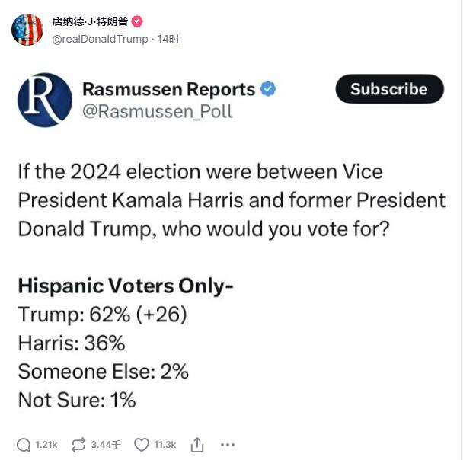View the 3.44千 reposts count
Viewport: 476px width, 460px height.
tap(106, 445)
